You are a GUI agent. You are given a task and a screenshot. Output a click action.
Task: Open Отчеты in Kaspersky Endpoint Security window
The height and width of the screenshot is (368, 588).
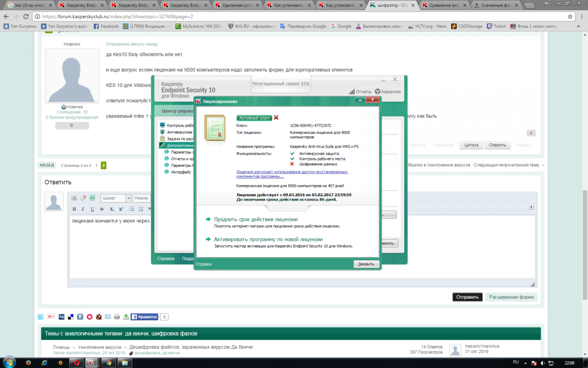coord(360,92)
